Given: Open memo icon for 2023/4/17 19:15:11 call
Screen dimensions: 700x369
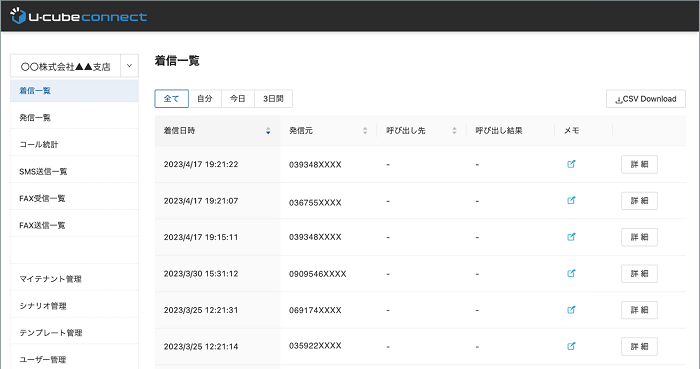Looking at the screenshot, I should (x=571, y=237).
